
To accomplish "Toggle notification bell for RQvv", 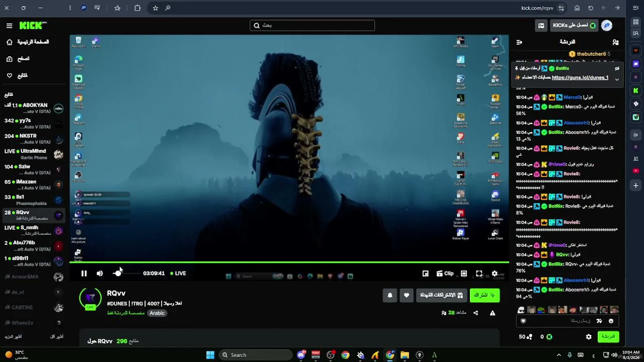I will point(390,296).
